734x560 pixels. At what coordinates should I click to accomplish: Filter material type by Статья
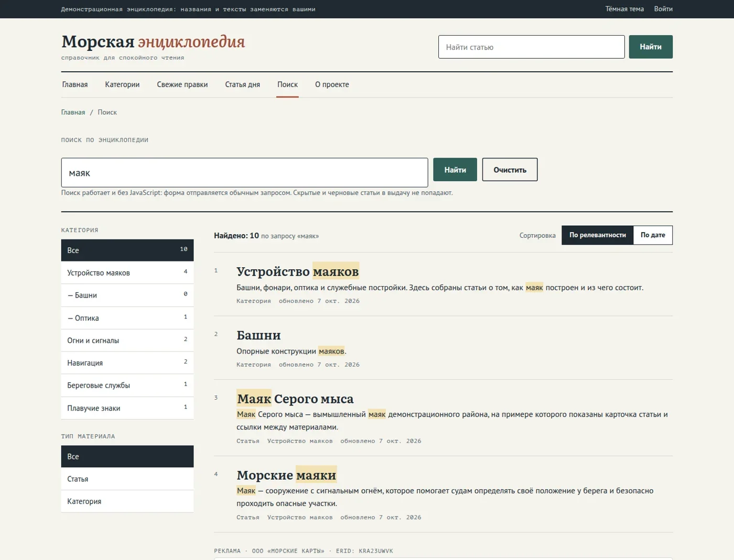click(127, 479)
